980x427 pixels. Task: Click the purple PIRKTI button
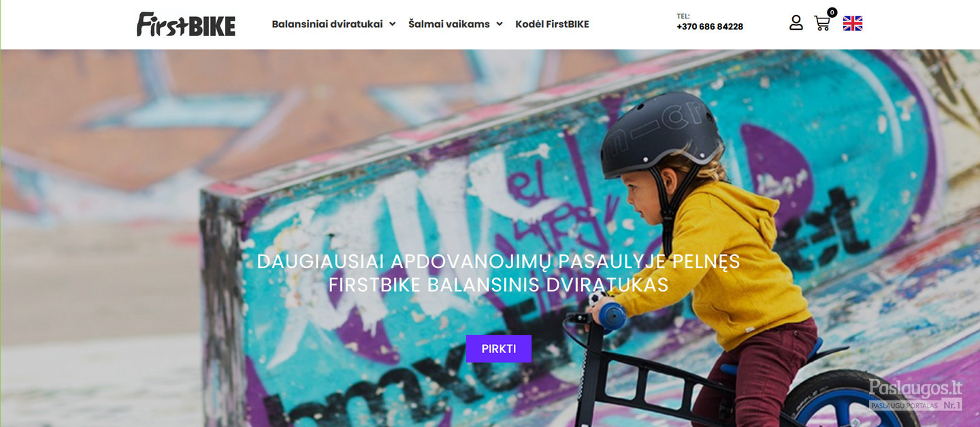click(499, 349)
